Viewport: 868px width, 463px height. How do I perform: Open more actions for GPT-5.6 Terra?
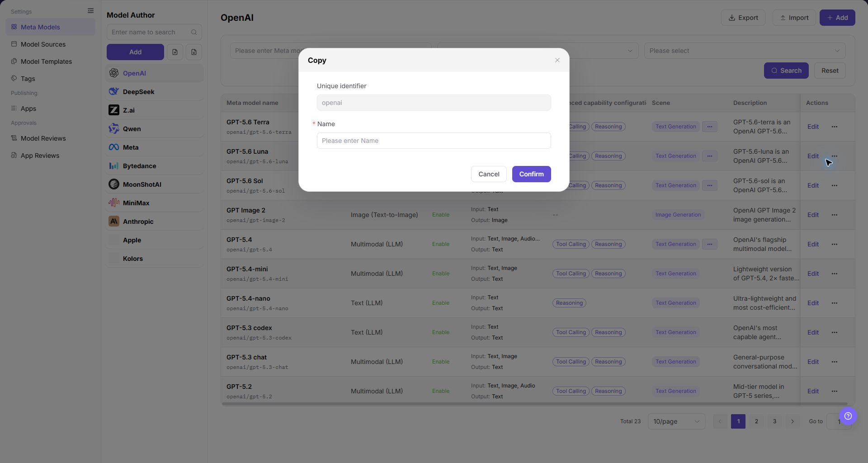[835, 127]
